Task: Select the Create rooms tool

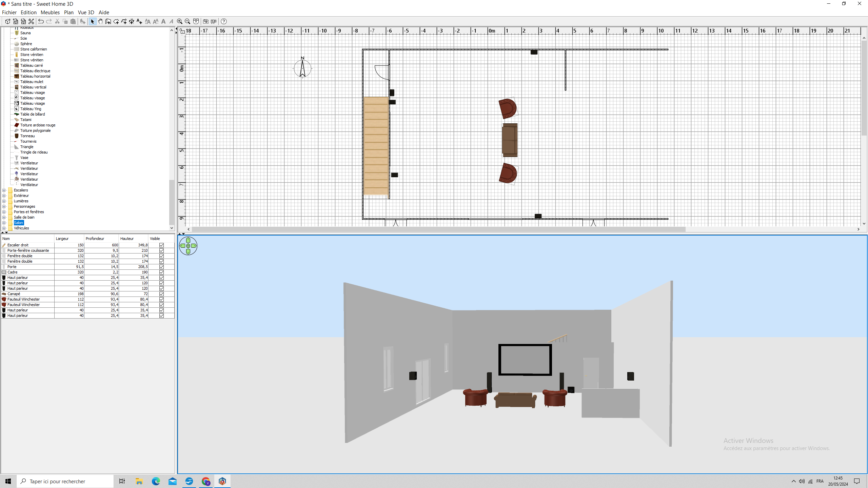Action: click(x=116, y=21)
